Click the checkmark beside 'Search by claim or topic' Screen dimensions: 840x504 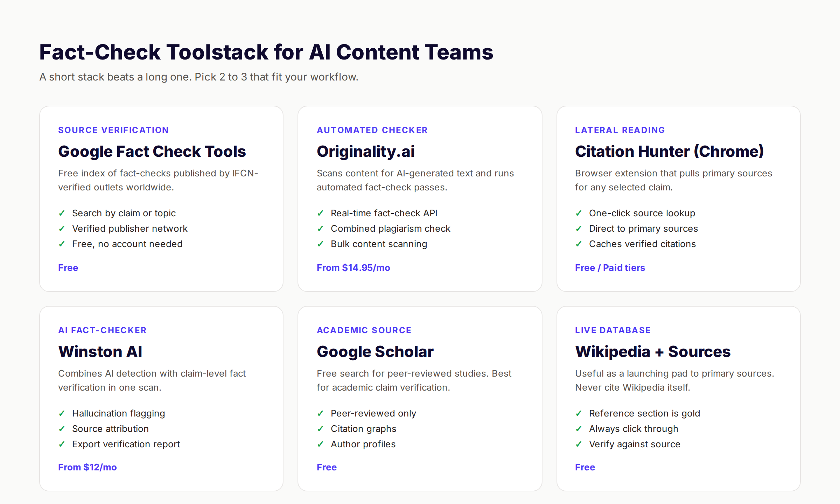[62, 213]
